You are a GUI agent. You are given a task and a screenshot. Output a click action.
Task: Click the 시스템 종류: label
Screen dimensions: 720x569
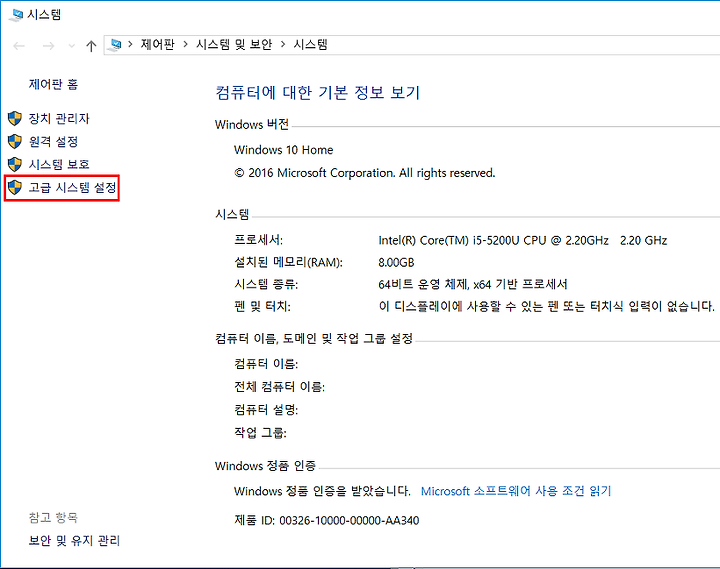coord(266,285)
